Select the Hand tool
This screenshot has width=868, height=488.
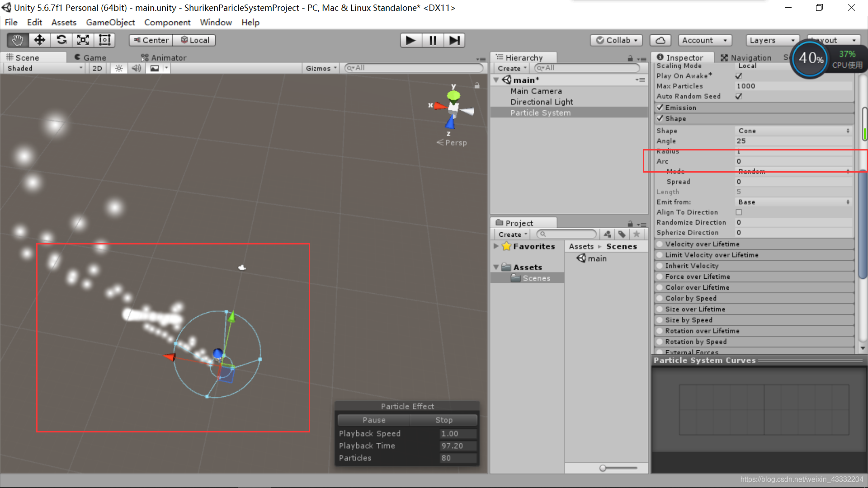(18, 40)
